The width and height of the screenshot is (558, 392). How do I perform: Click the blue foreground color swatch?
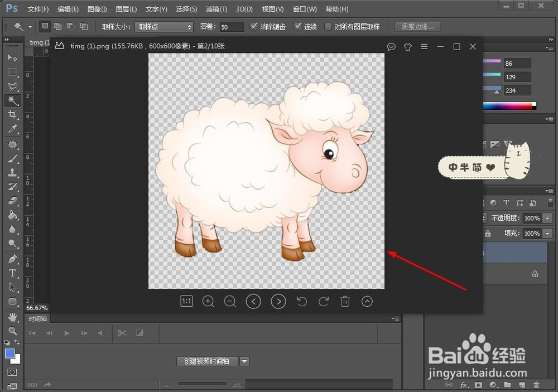(x=9, y=353)
